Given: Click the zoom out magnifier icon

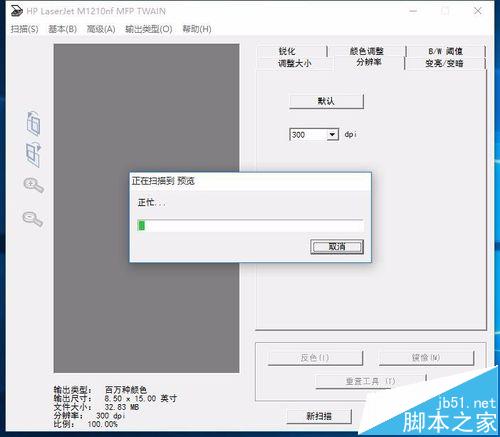Looking at the screenshot, I should (33, 218).
